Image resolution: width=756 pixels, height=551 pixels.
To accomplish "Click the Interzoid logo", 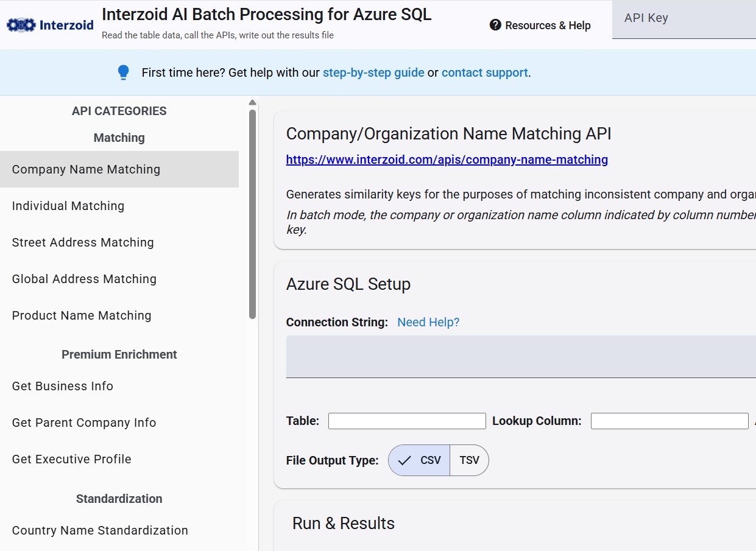I will [x=50, y=25].
